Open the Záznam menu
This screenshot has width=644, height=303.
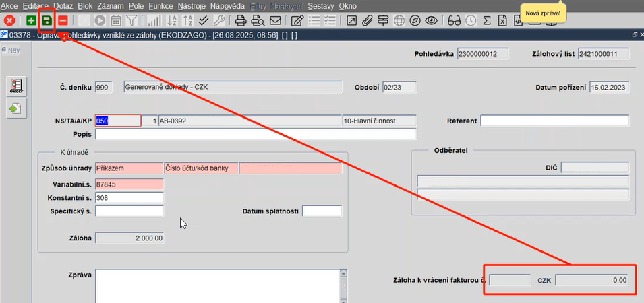[111, 6]
